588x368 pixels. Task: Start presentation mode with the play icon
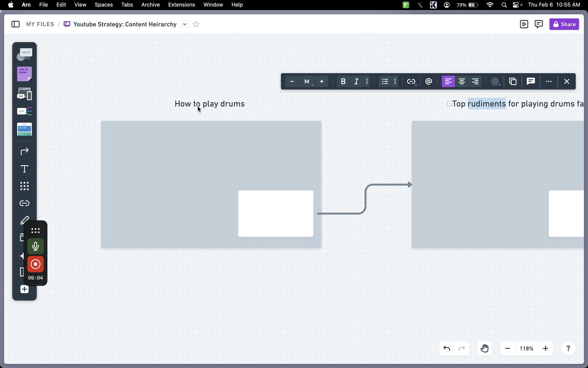(524, 24)
